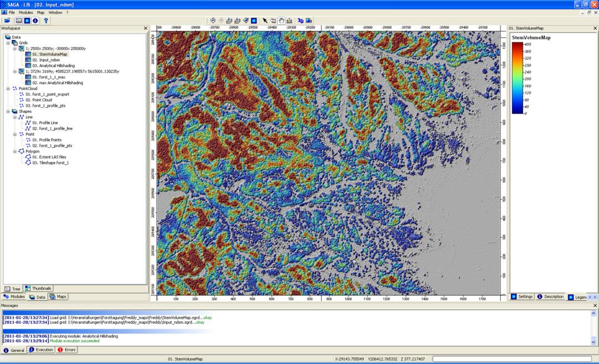Toggle the Object Properties panel toolbar icon
This screenshot has width=599, height=364.
coord(27,20)
